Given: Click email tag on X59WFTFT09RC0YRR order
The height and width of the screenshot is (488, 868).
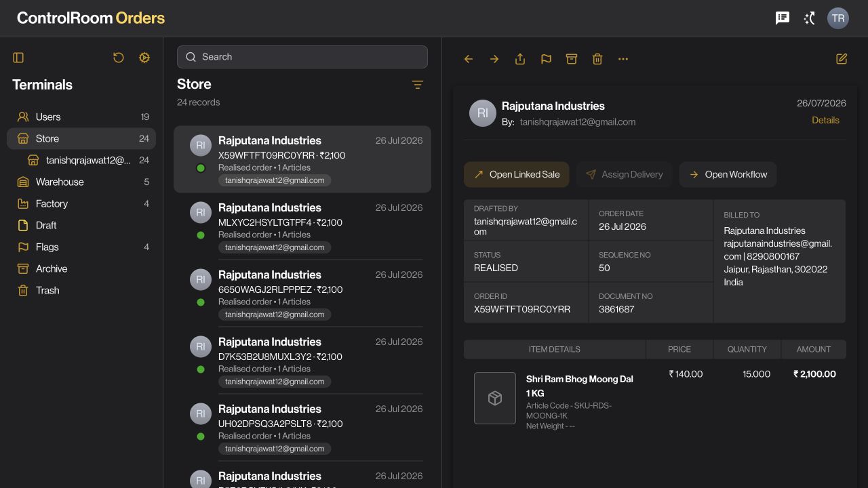Looking at the screenshot, I should coord(275,180).
